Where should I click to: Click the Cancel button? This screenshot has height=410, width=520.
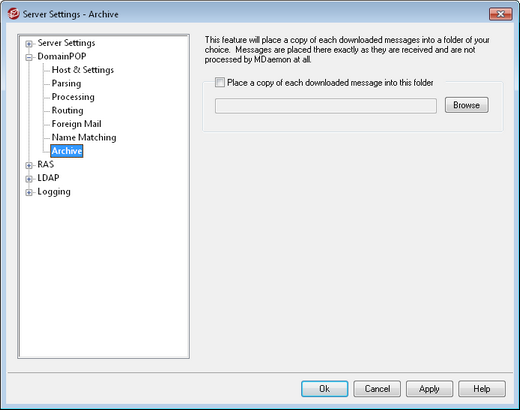[377, 389]
